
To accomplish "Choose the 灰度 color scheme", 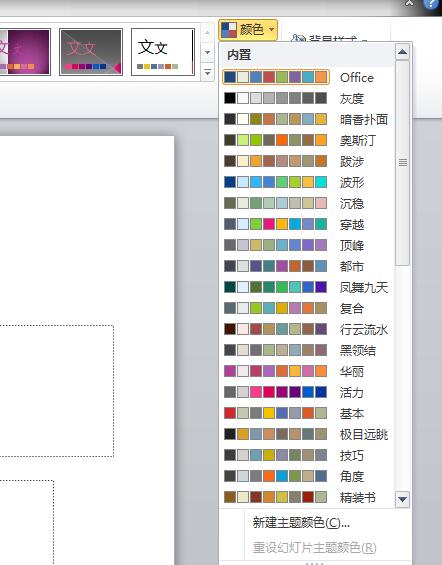I will [x=307, y=98].
